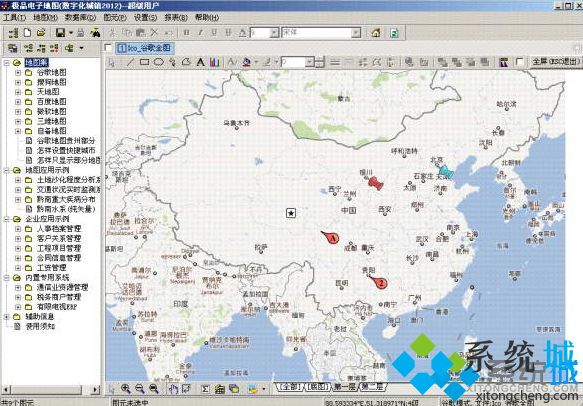
Task: Click the cyan pushpin marker near 北京
Action: [446, 171]
